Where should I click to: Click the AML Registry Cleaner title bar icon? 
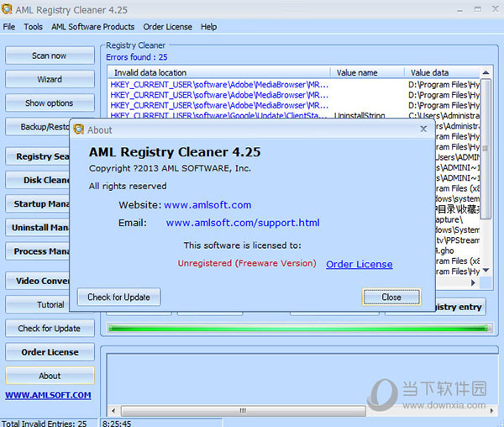(x=7, y=9)
